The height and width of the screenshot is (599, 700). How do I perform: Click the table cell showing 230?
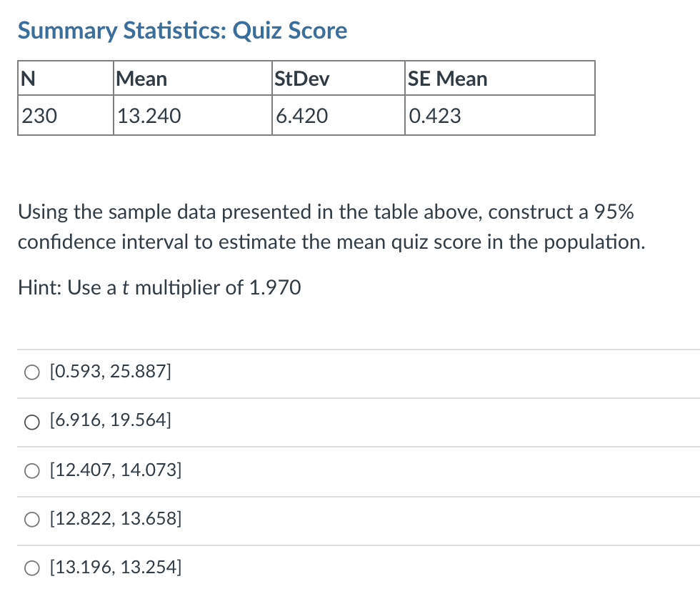[x=64, y=115]
